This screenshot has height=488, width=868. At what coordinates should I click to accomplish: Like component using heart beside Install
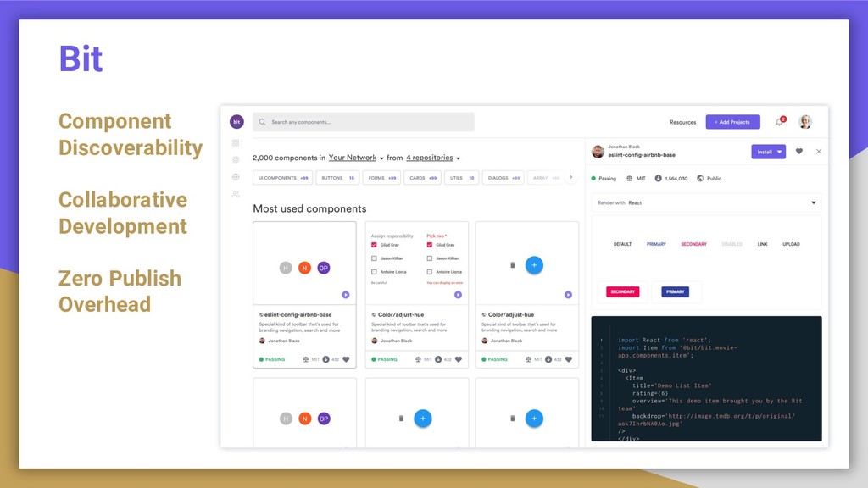798,151
